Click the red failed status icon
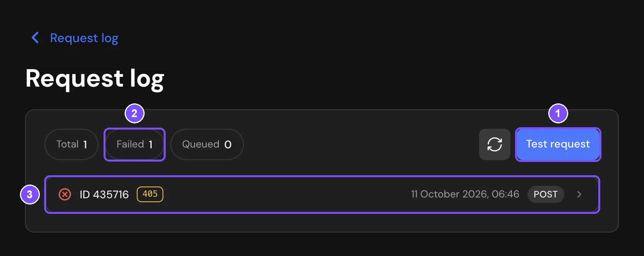644x256 pixels. [x=65, y=194]
